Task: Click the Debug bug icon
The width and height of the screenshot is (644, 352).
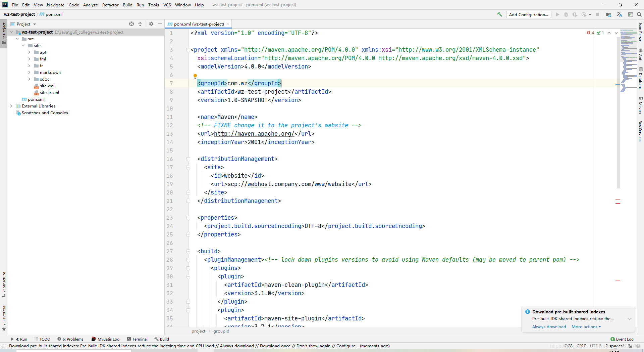Action: pyautogui.click(x=566, y=14)
